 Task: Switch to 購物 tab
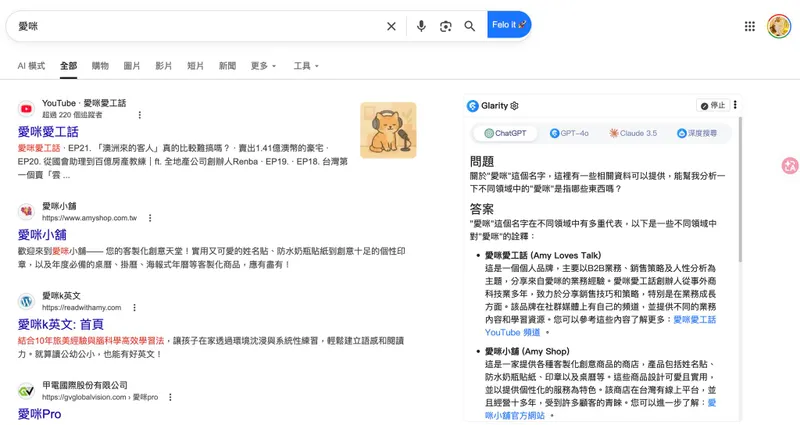[x=100, y=66]
